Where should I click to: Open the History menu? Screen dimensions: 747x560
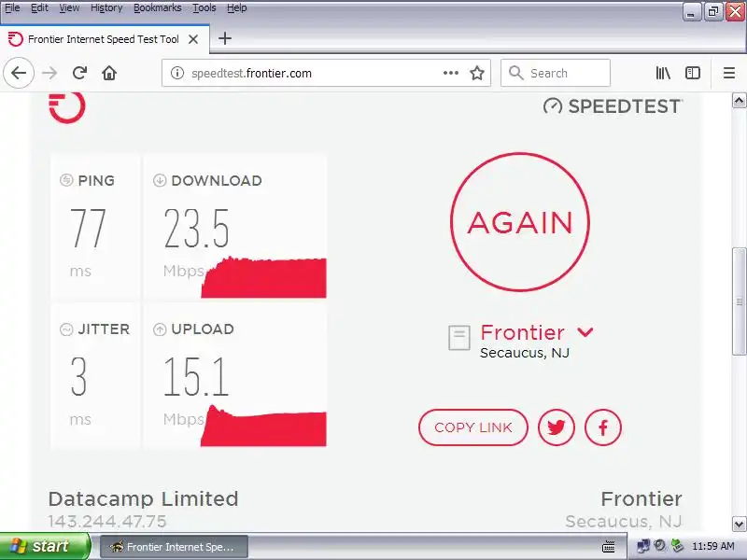pyautogui.click(x=106, y=8)
